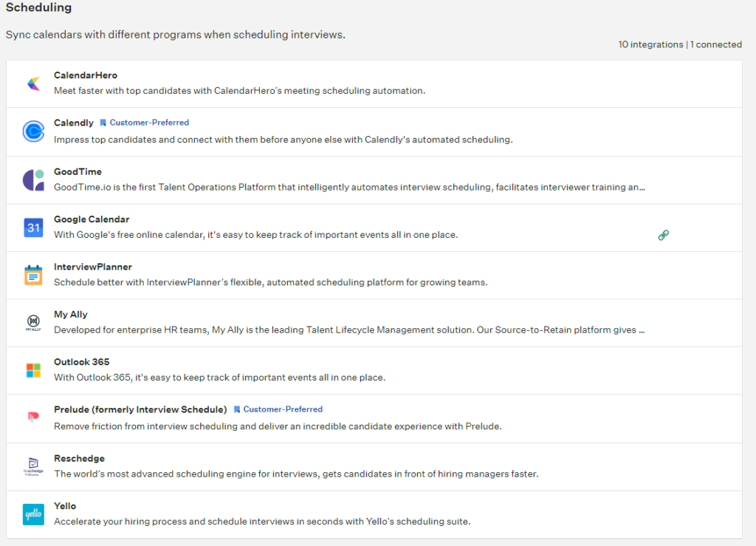756x546 pixels.
Task: Open Google Calendar via its calendar icon
Action: pyautogui.click(x=32, y=227)
